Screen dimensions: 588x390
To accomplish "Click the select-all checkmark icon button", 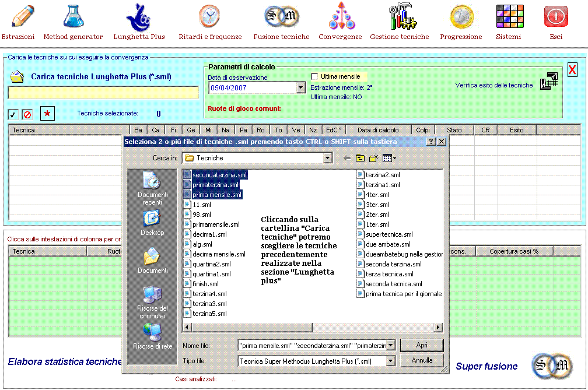I will click(13, 114).
